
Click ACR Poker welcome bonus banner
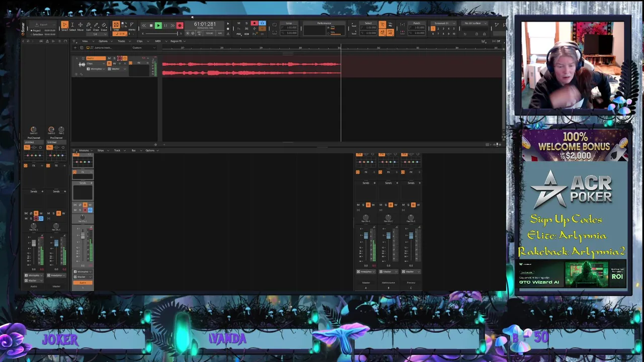[574, 146]
